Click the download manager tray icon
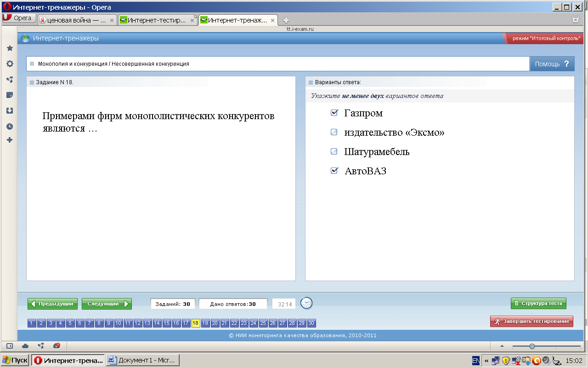The image size is (588, 368). (526, 361)
